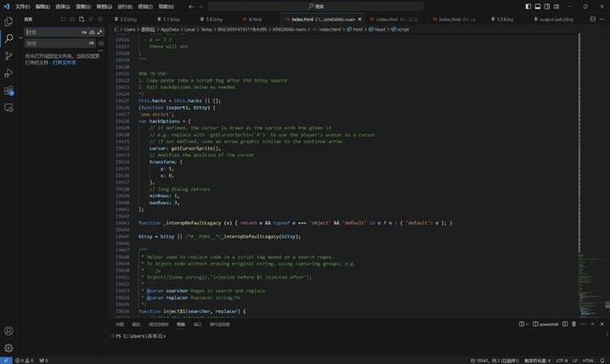Click the replace all icon
Screen dimensions: 610x364
pyautogui.click(x=101, y=43)
